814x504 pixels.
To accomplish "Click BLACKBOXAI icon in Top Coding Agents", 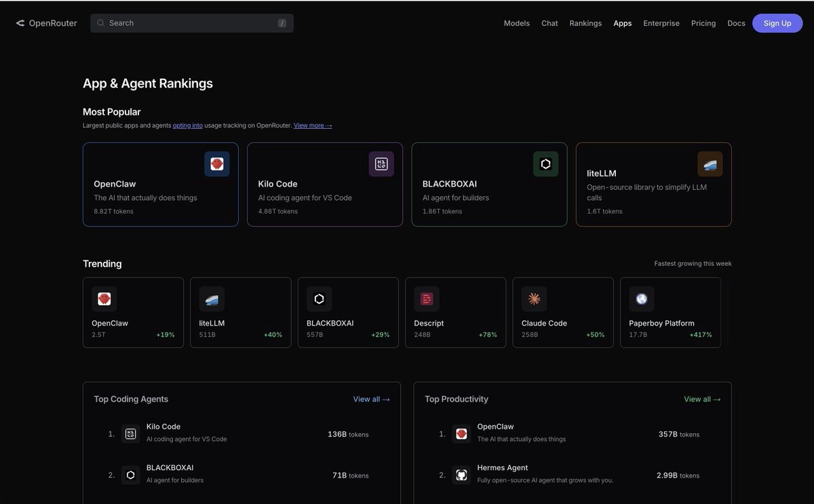I will tap(131, 475).
